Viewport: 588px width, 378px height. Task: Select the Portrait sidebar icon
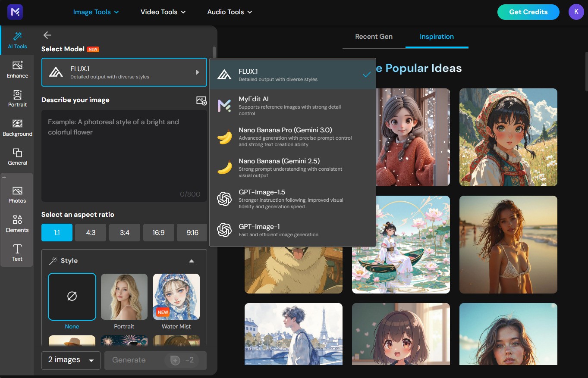click(x=17, y=98)
